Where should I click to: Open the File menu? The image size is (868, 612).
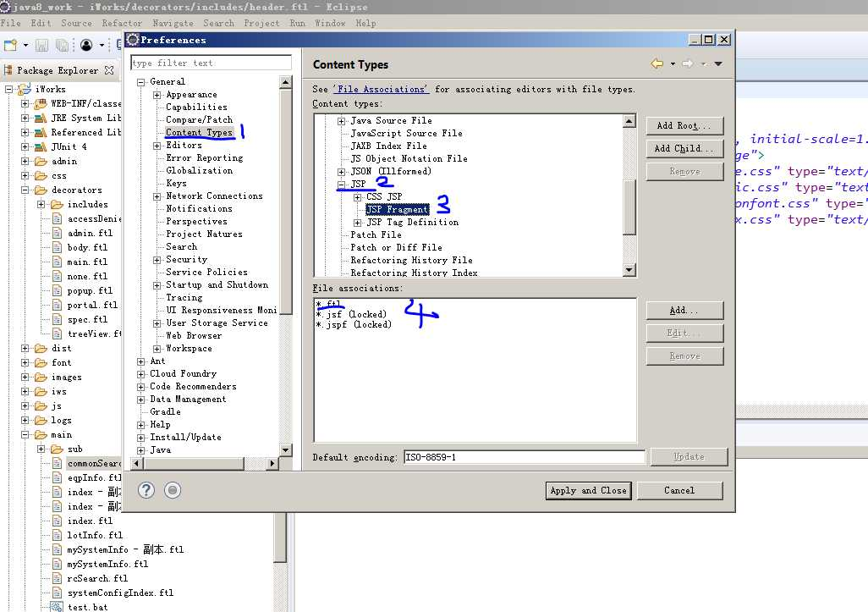tap(10, 23)
